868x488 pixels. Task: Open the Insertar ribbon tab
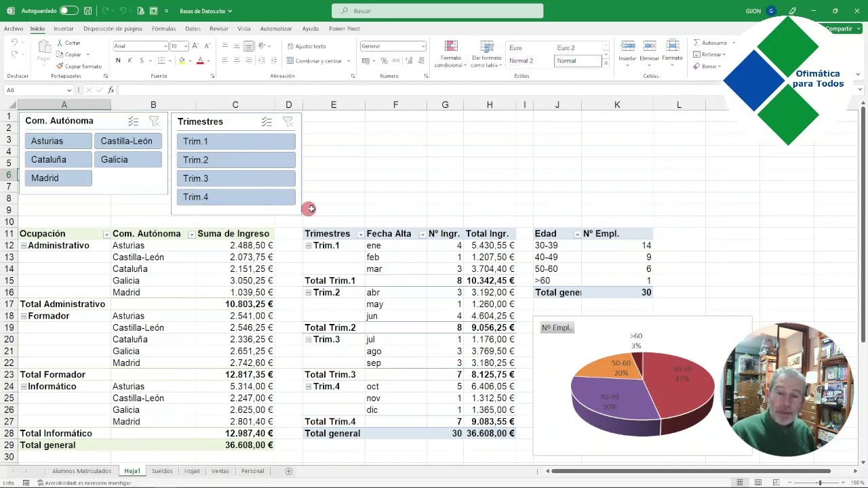[x=64, y=28]
